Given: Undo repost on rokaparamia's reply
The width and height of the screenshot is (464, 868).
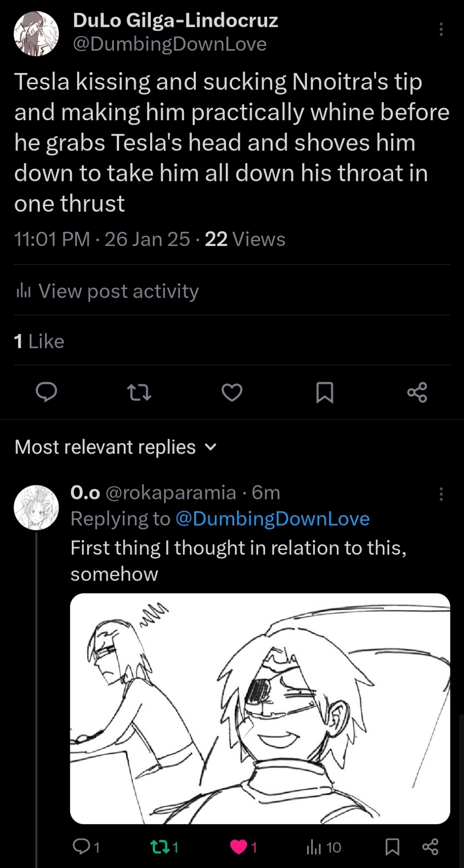Looking at the screenshot, I should 158,847.
